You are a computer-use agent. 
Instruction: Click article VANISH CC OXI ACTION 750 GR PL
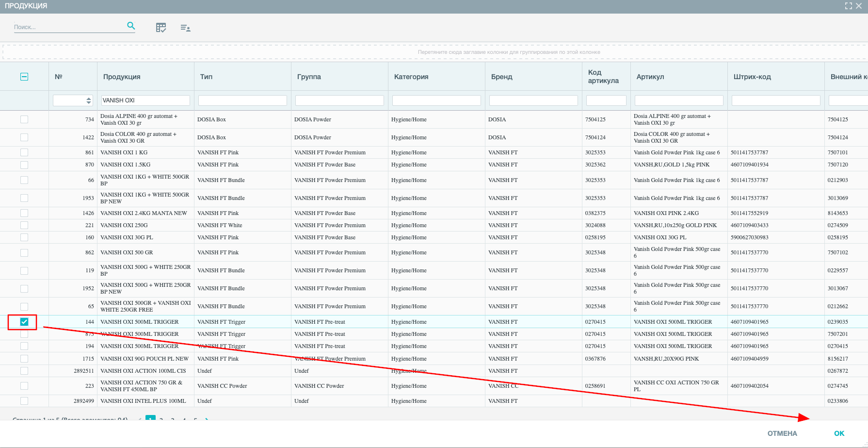click(x=676, y=386)
